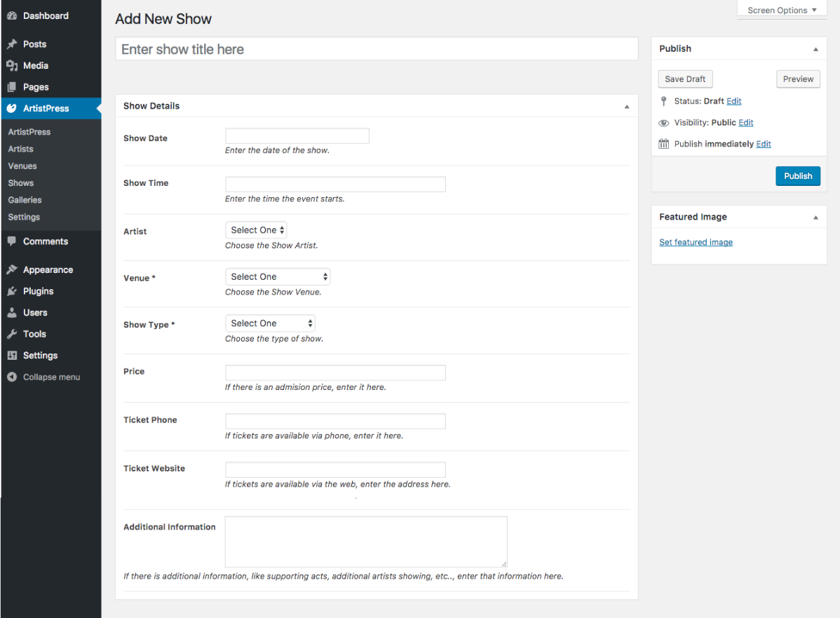The height and width of the screenshot is (618, 840).
Task: Open the Venue select dropdown
Action: click(278, 277)
